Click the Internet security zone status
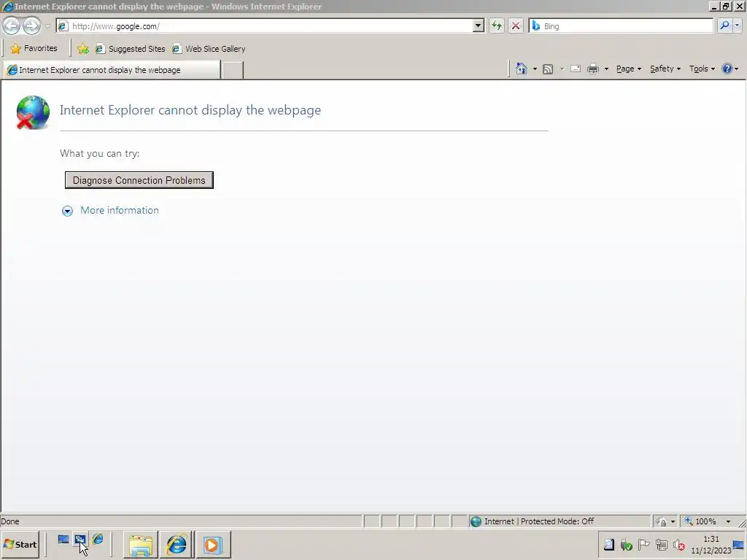 560,521
